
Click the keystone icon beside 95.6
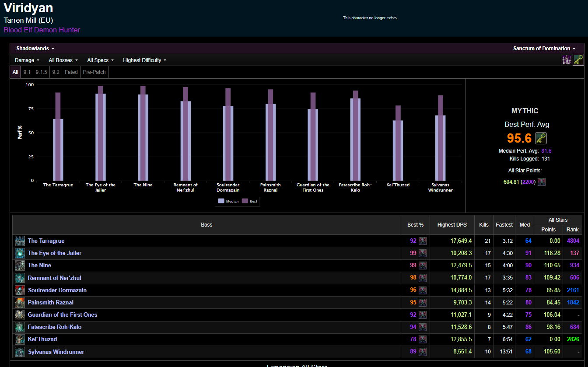click(541, 138)
